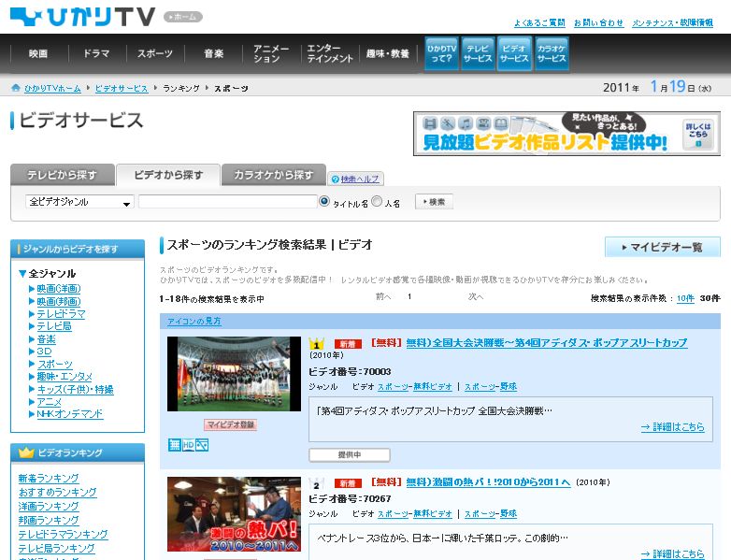Click the HD icon under first video
The height and width of the screenshot is (560, 731).
(x=188, y=445)
